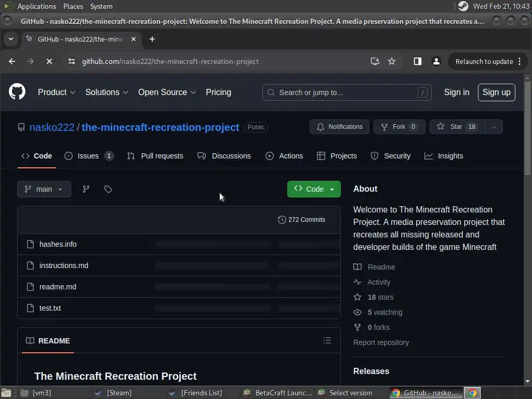This screenshot has width=532, height=399.
Task: Click the show desktop icon in bottom panel
Action: point(6,393)
